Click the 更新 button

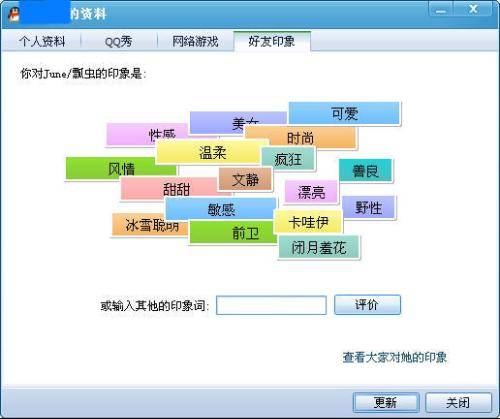click(x=386, y=402)
